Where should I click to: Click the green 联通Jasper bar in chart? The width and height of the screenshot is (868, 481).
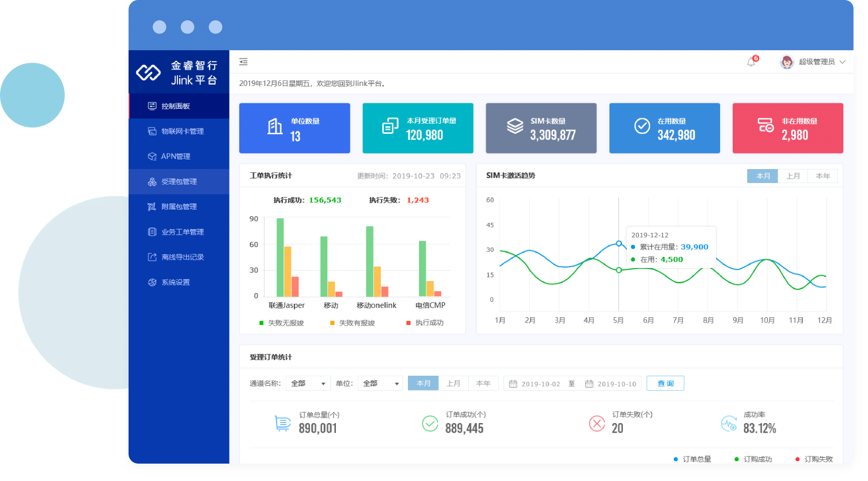pos(280,257)
